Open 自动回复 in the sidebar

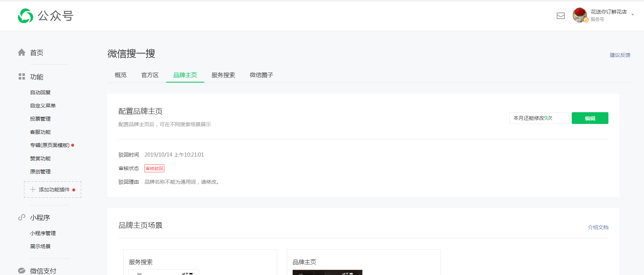[x=40, y=92]
